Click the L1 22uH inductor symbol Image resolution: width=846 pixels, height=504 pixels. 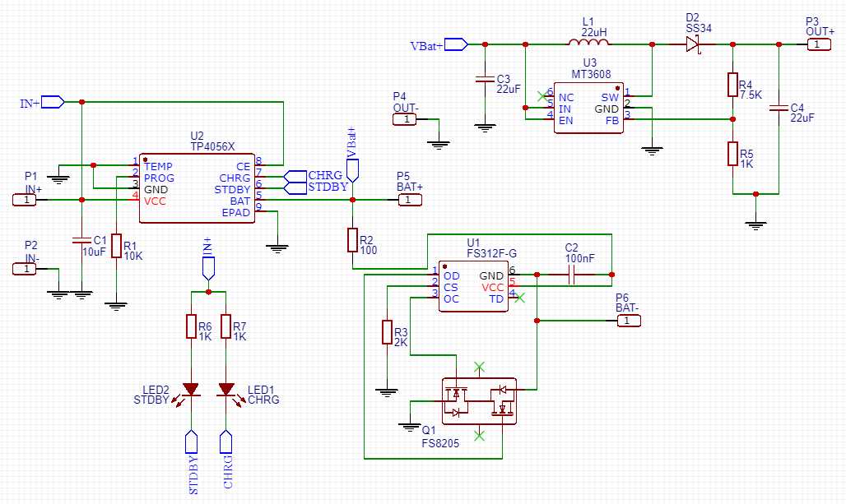pos(588,42)
